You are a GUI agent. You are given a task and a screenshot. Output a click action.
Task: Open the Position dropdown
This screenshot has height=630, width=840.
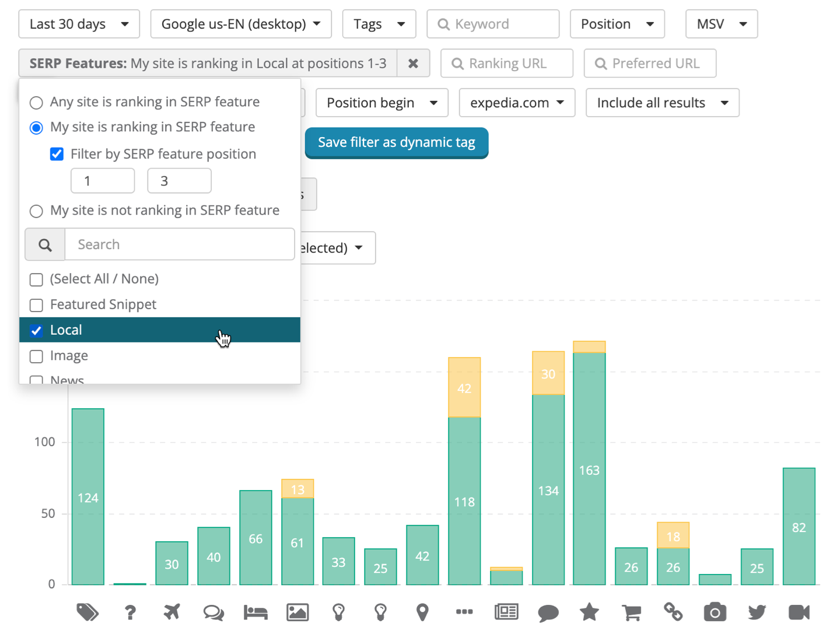pos(617,24)
